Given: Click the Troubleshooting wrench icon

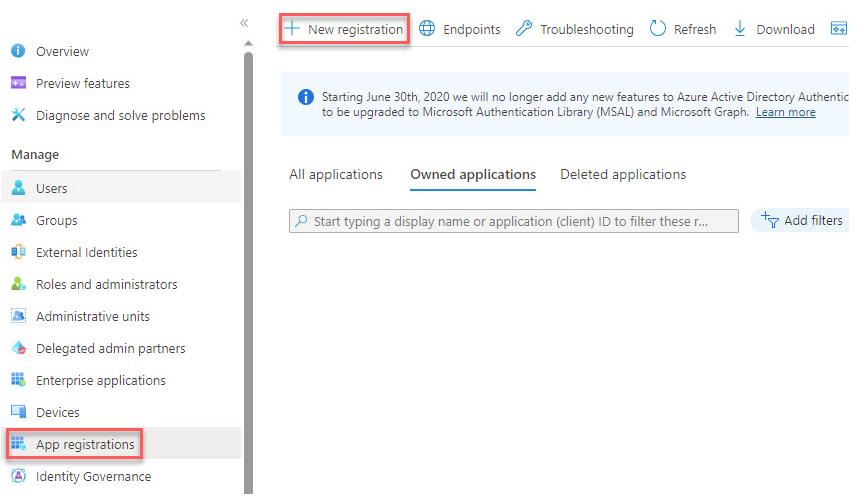Looking at the screenshot, I should tap(524, 28).
